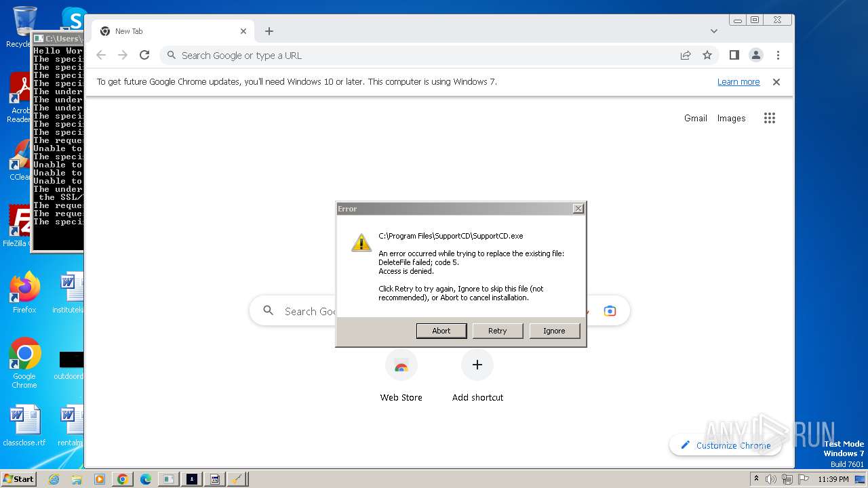
Task: Open Skype desktop icon
Action: (73, 18)
